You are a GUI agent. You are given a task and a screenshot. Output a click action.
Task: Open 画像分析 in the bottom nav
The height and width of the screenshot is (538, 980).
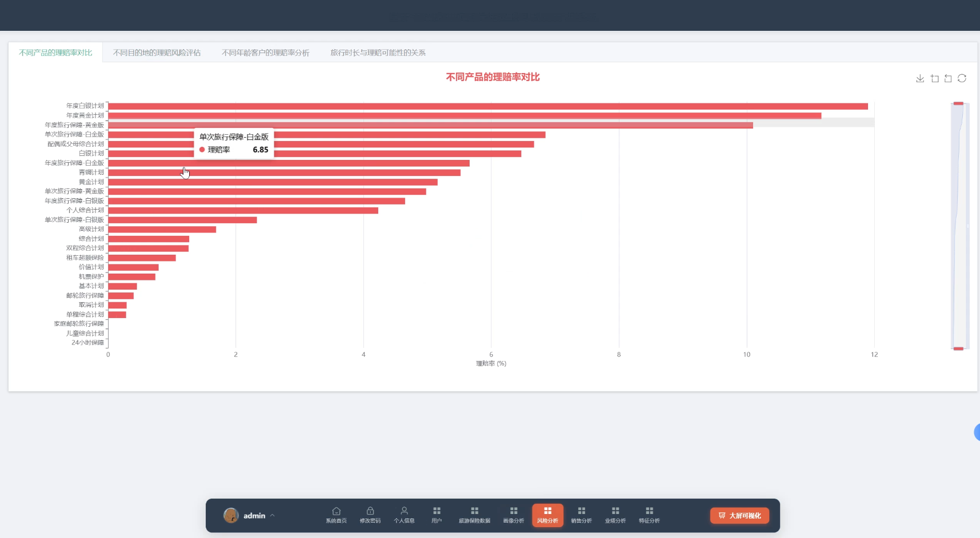(514, 515)
